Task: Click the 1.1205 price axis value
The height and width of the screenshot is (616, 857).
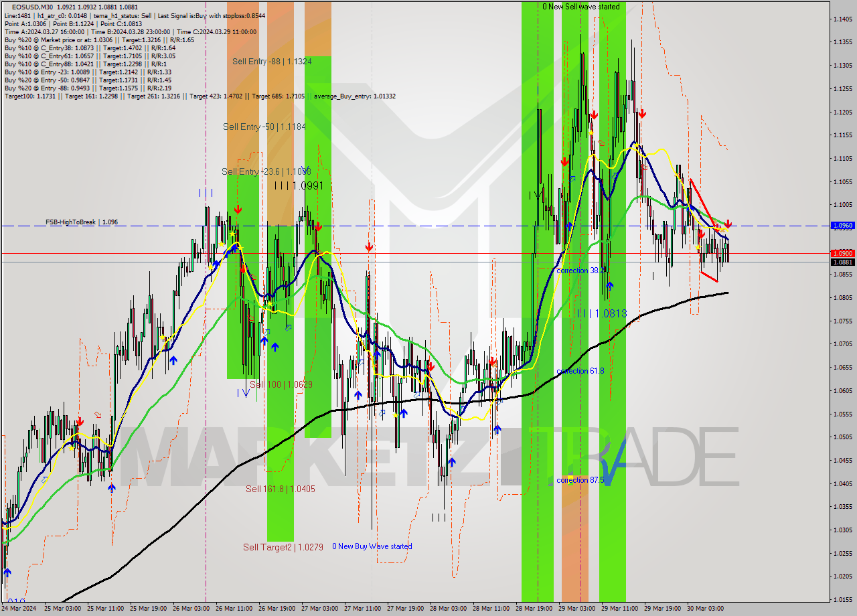Action: tap(842, 112)
